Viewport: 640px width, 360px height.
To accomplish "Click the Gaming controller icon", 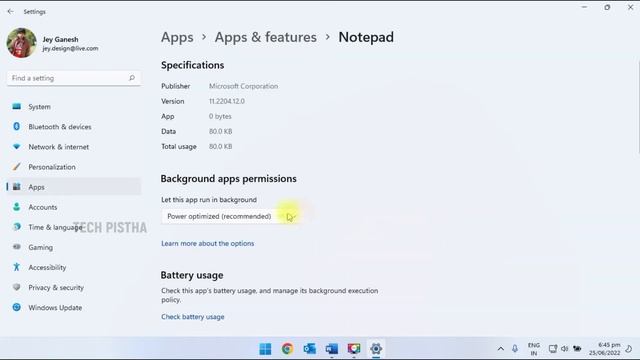I will [x=16, y=247].
